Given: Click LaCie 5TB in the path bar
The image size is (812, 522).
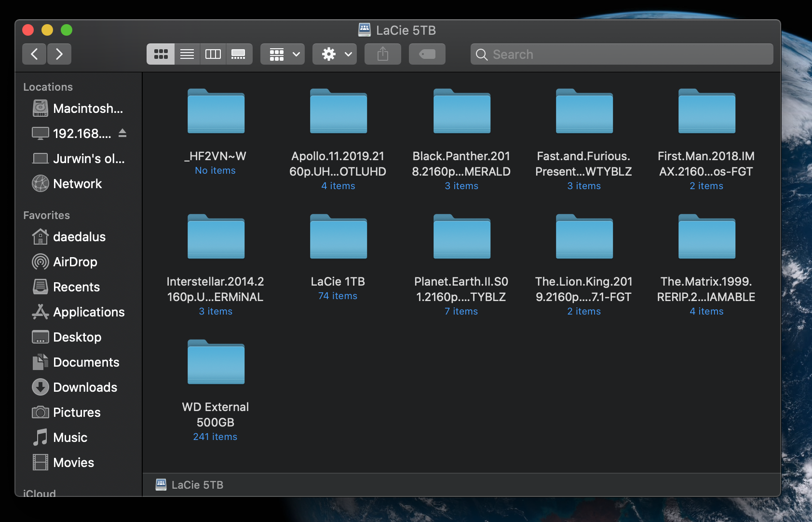Looking at the screenshot, I should [189, 485].
